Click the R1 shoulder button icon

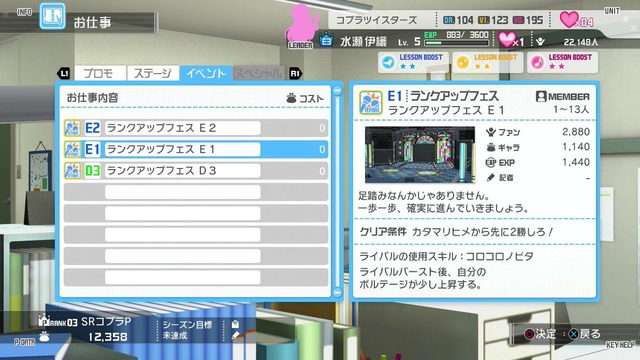[295, 73]
